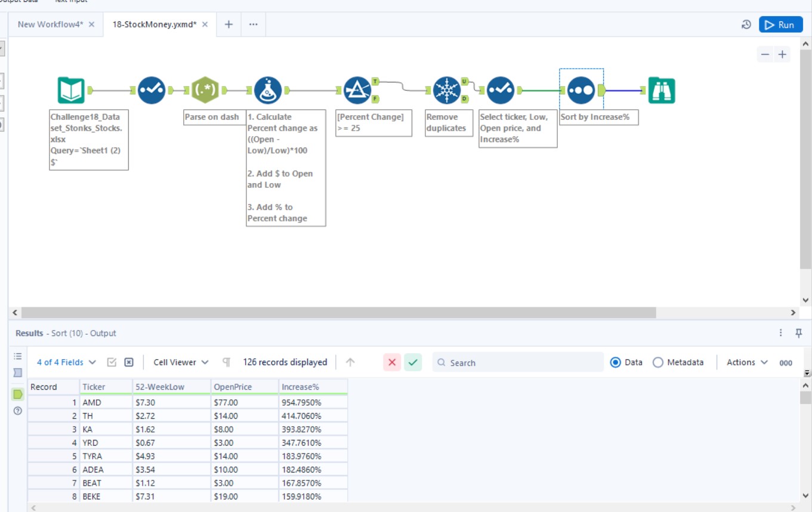
Task: Switch to 18-StockMoney.yxmd tab
Action: click(154, 24)
